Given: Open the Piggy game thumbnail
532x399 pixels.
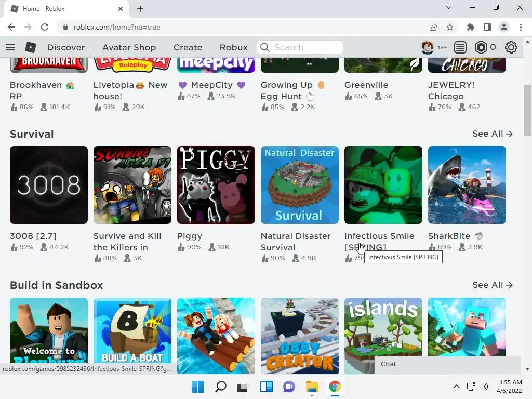Looking at the screenshot, I should tap(216, 185).
